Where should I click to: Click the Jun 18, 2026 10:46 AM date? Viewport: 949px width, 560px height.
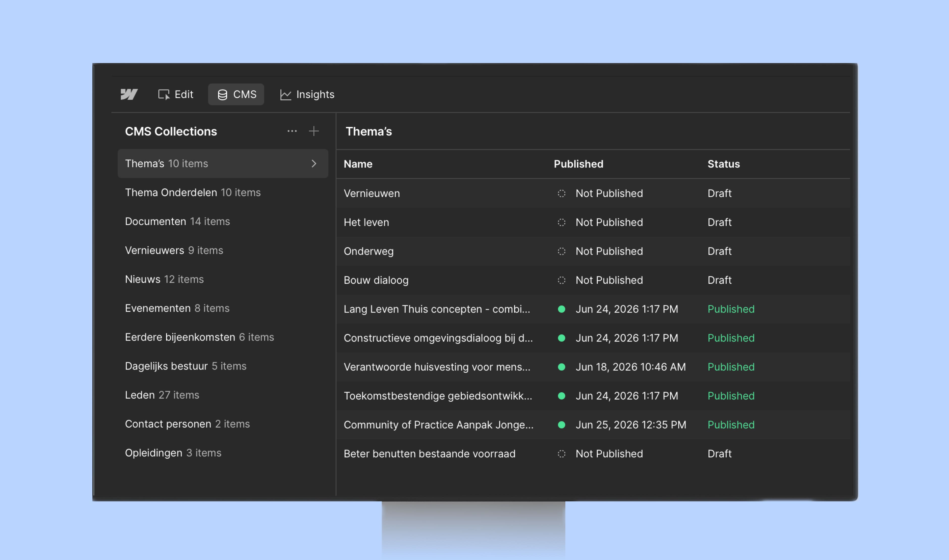(x=630, y=367)
